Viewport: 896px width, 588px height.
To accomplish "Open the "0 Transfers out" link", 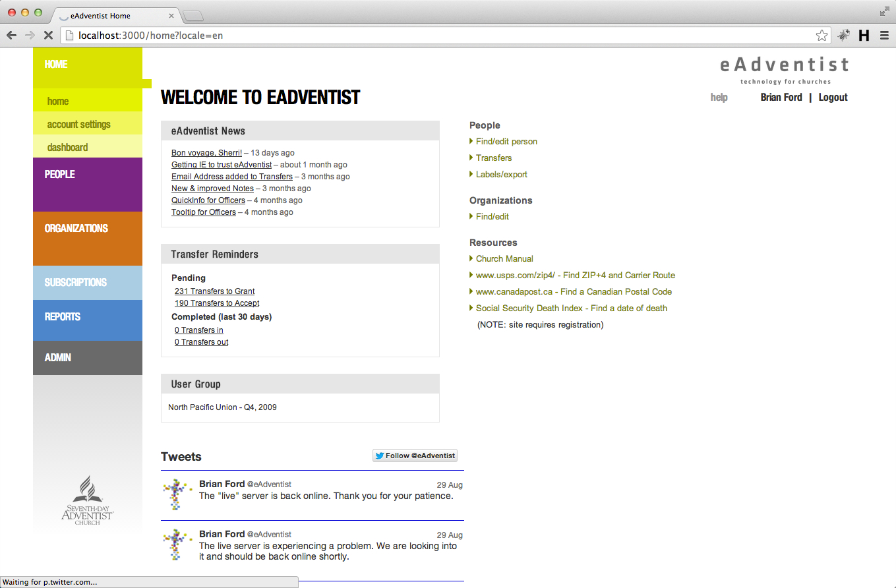I will (202, 342).
